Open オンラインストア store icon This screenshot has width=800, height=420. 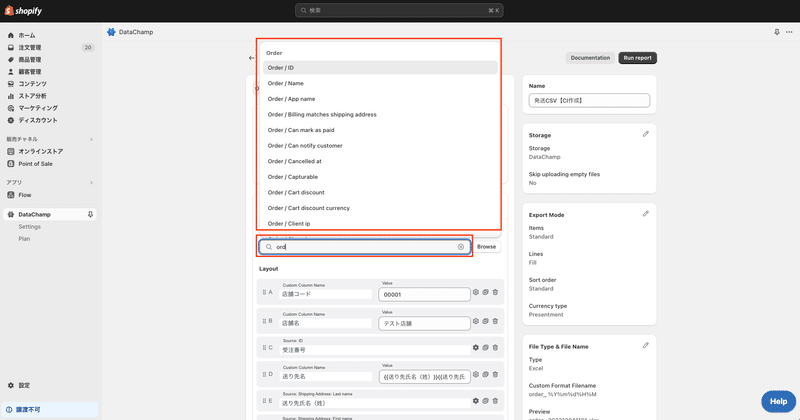(x=11, y=152)
